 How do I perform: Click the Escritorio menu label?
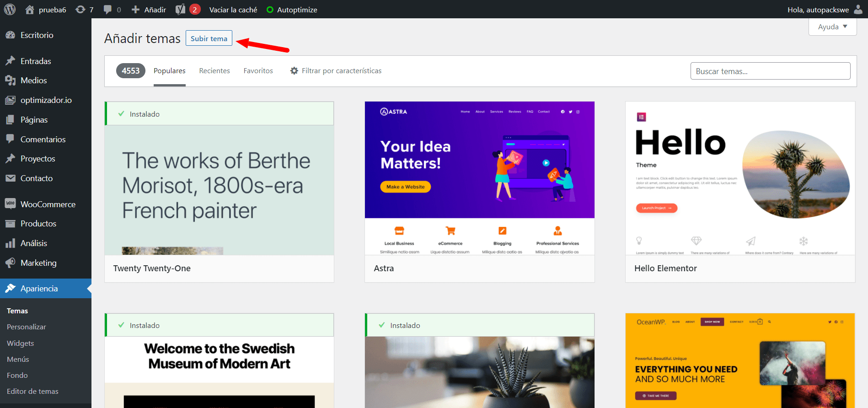pyautogui.click(x=37, y=35)
